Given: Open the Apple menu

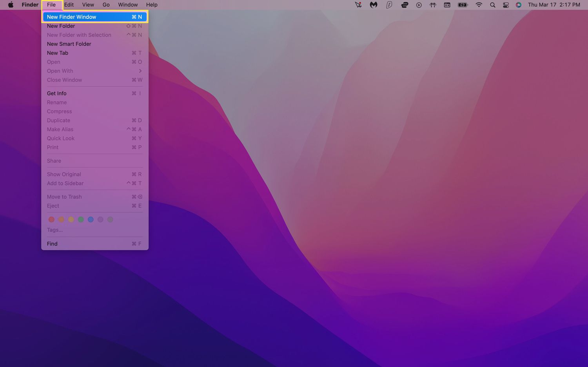Looking at the screenshot, I should coord(11,5).
